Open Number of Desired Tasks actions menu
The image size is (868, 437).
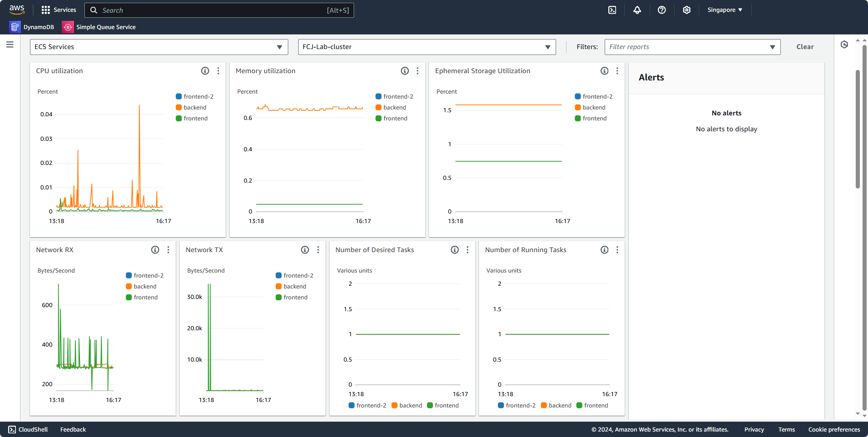pos(468,250)
